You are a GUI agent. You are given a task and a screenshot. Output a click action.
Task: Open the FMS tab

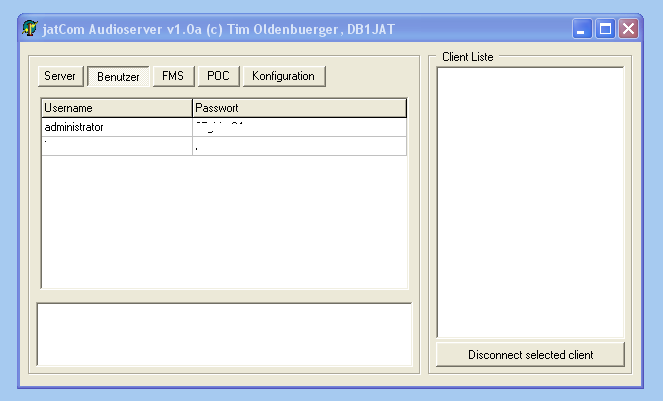pos(172,76)
